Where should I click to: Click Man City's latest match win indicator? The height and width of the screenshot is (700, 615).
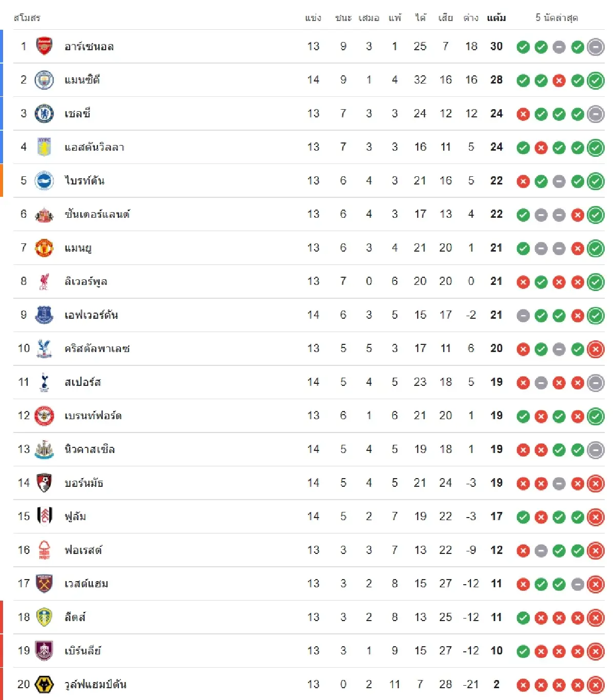click(x=596, y=80)
